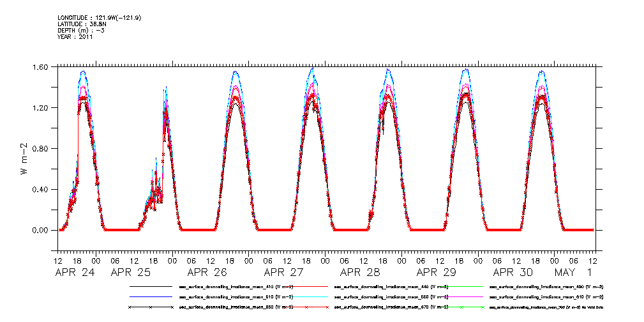The width and height of the screenshot is (644, 322).
Task: Click the APR 29 date label
Action: point(437,272)
